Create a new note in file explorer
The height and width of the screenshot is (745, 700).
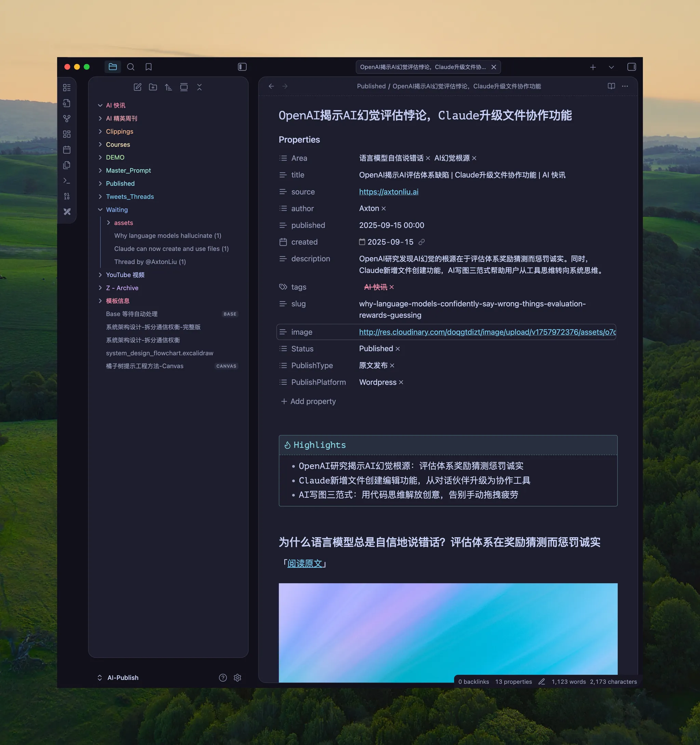coord(137,87)
